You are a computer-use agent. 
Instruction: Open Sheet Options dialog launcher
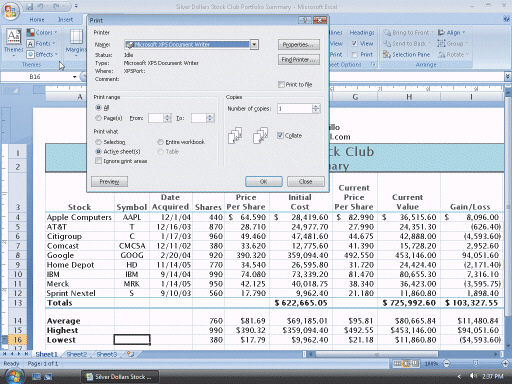[373, 64]
